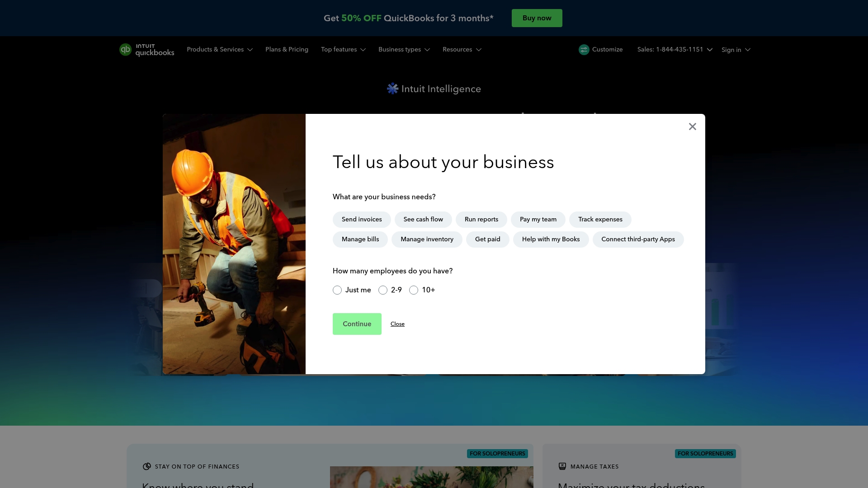This screenshot has width=868, height=488.
Task: Toggle the Pay my team chip
Action: pyautogui.click(x=538, y=220)
